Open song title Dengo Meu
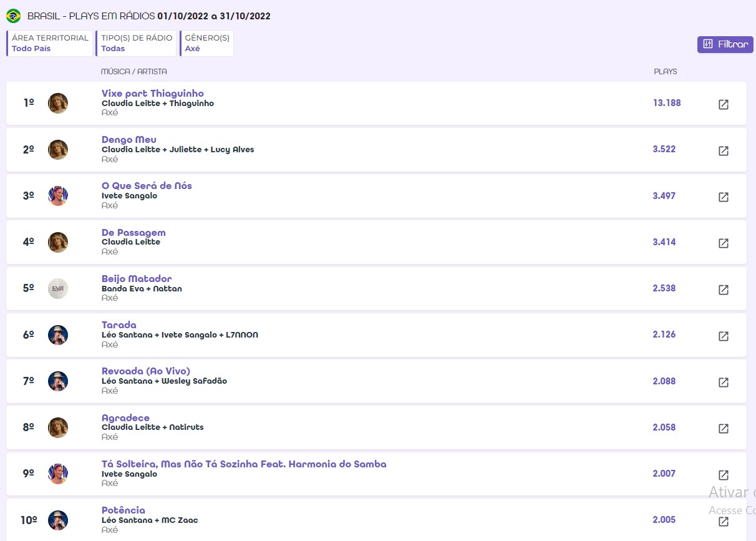 129,140
